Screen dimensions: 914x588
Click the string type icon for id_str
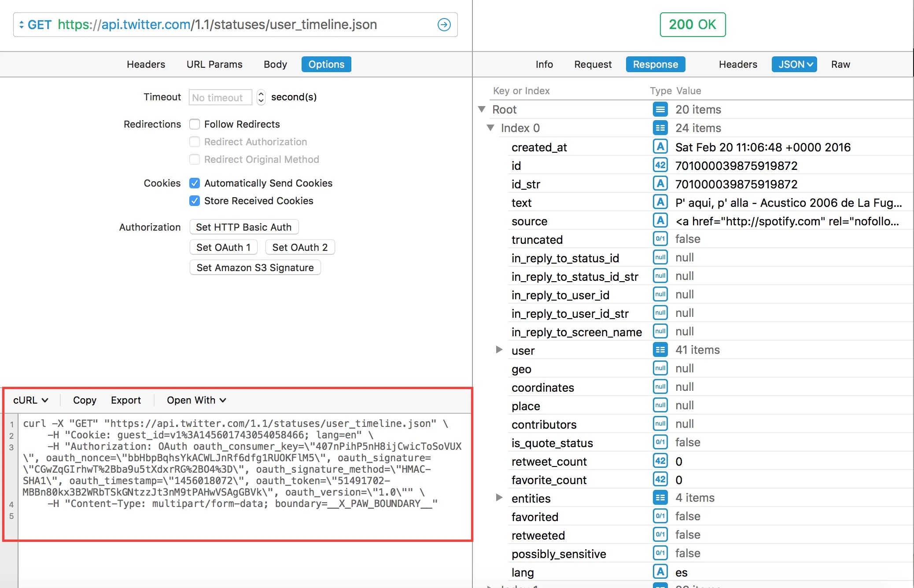tap(660, 184)
